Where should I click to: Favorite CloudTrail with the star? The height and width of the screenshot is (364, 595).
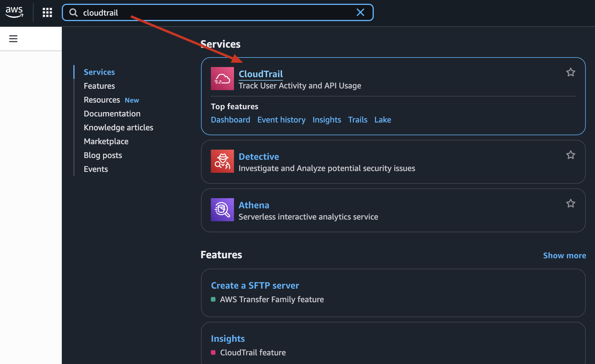point(570,72)
